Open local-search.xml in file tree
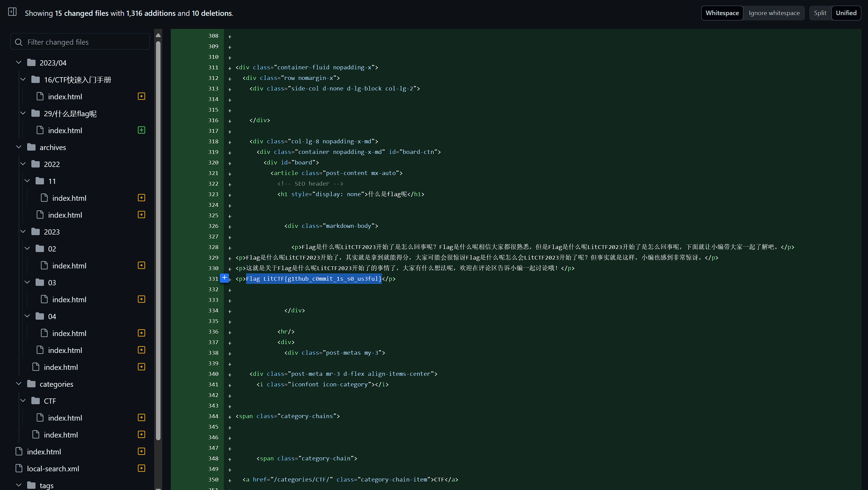The height and width of the screenshot is (490, 868). pos(53,469)
